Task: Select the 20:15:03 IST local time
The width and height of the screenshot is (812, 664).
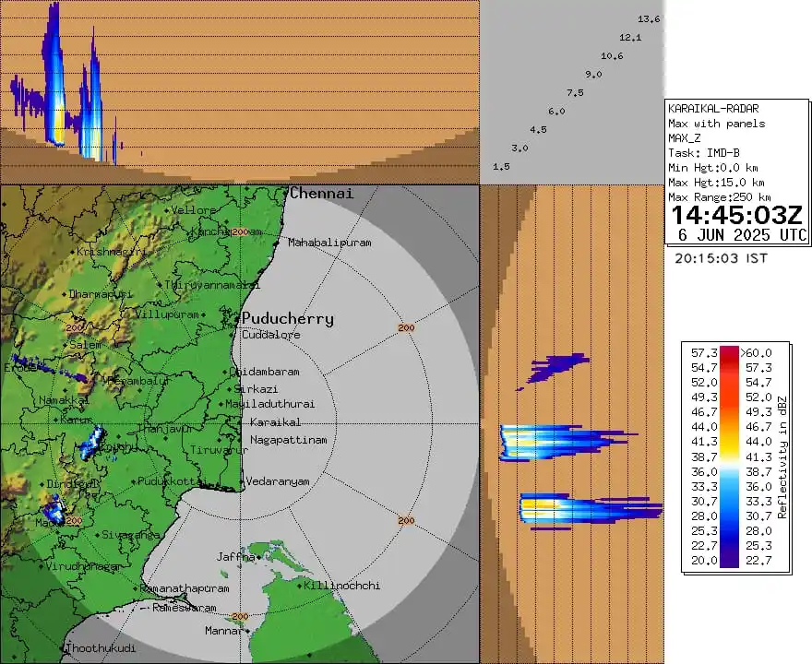Action: pos(721,258)
